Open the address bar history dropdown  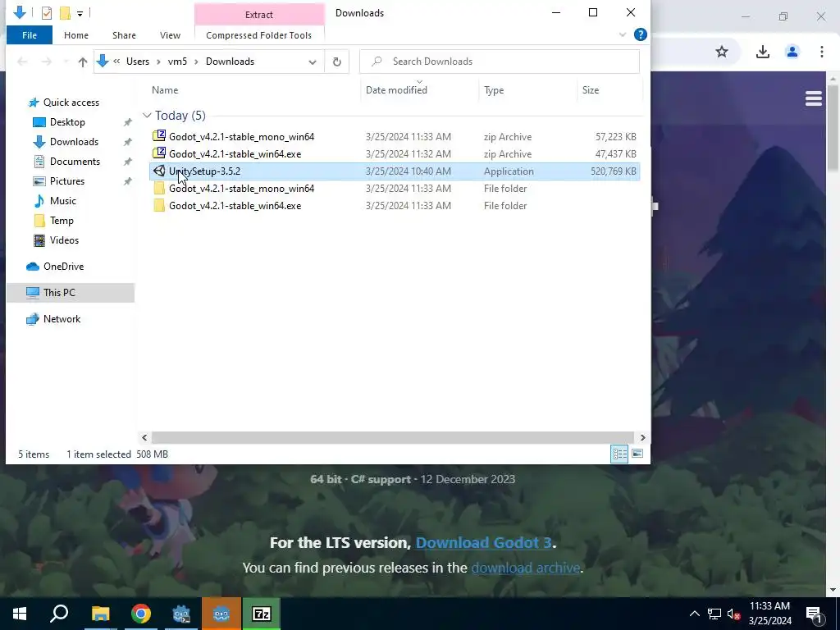pos(313,62)
